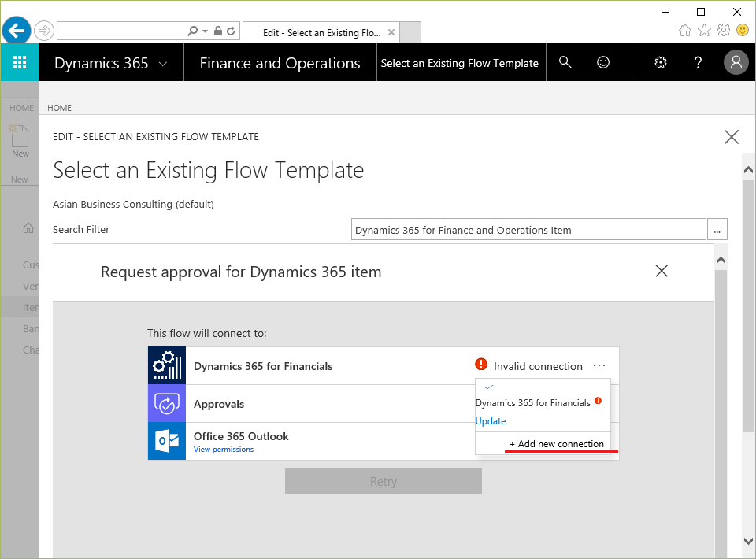
Task: Open browser Favorites star icon
Action: click(704, 31)
